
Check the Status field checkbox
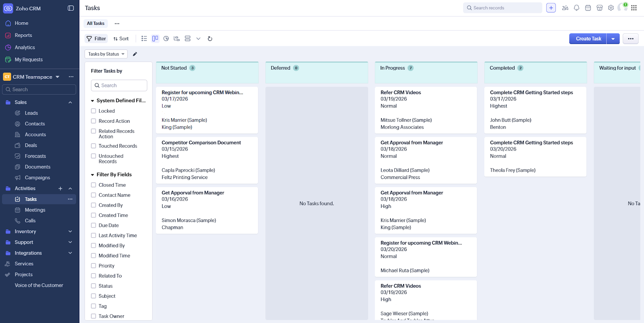[93, 286]
